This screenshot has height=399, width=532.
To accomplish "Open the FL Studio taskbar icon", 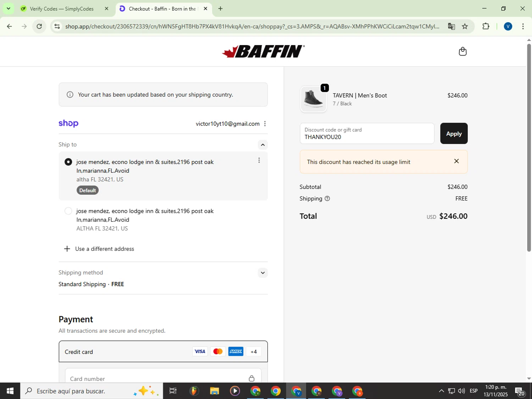I will click(x=194, y=391).
